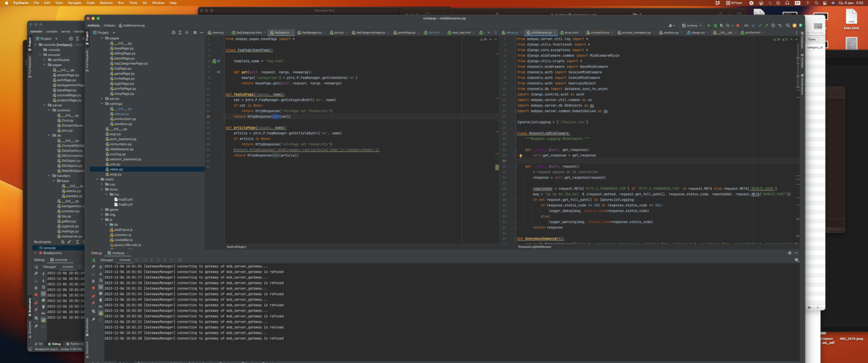Select routing.py in the project tree
The width and height of the screenshot is (868, 363).
tap(117, 154)
